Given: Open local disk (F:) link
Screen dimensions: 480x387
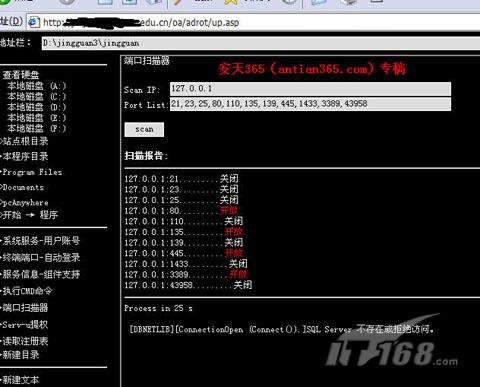Looking at the screenshot, I should click(37, 129).
